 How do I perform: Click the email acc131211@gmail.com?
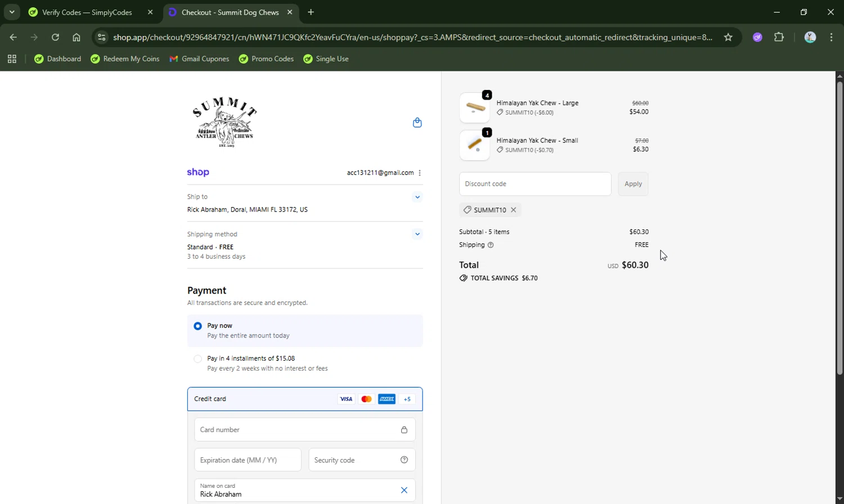click(380, 173)
